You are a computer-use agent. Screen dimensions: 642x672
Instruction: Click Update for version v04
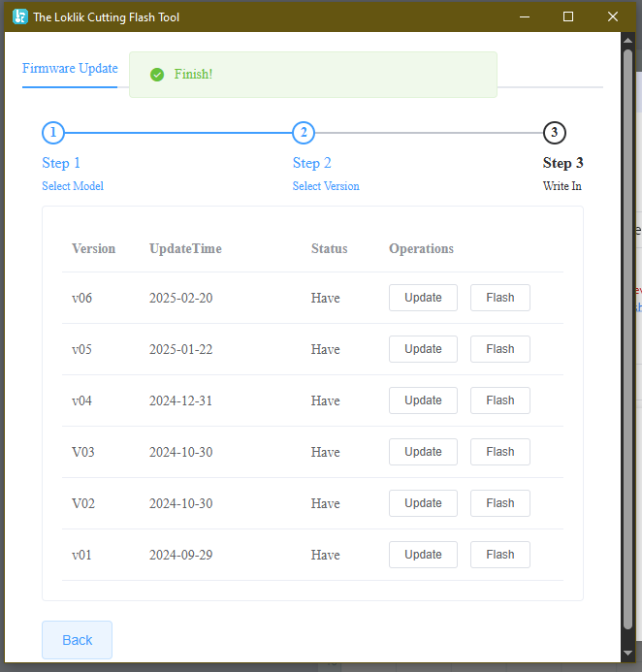pos(423,400)
